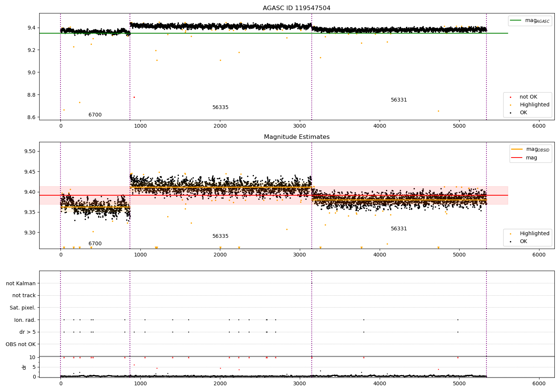Click the 'OBS not OK' row label
This screenshot has width=560, height=392.
[x=21, y=344]
